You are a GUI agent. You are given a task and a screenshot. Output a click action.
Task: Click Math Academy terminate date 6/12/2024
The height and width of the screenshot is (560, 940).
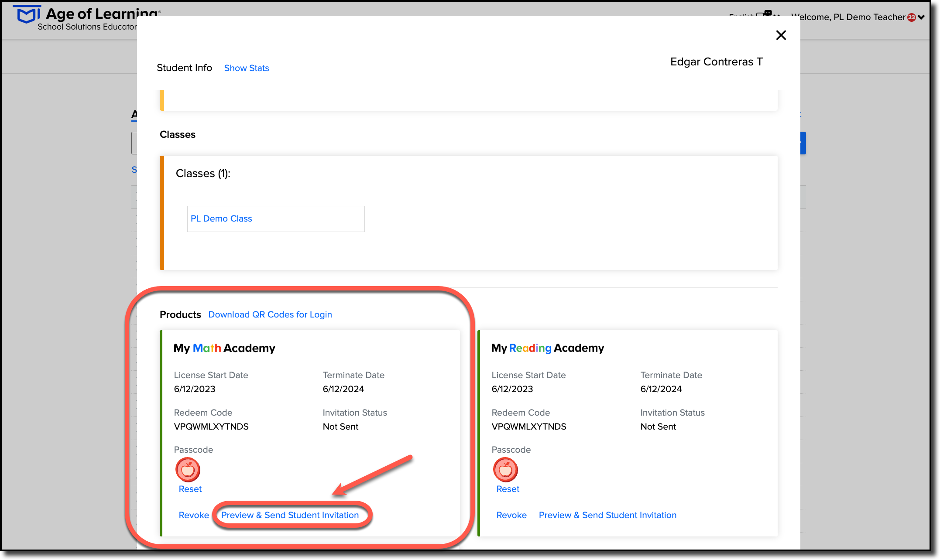[x=343, y=389]
